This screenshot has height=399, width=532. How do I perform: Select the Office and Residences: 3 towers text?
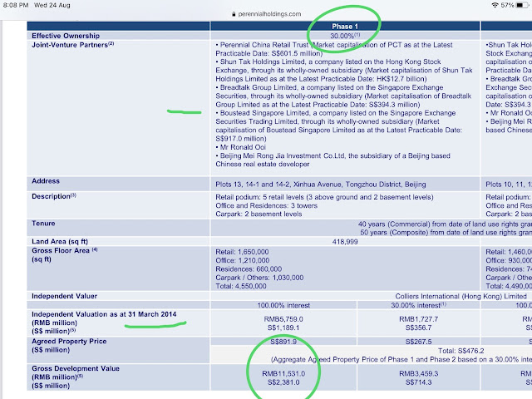(266, 205)
